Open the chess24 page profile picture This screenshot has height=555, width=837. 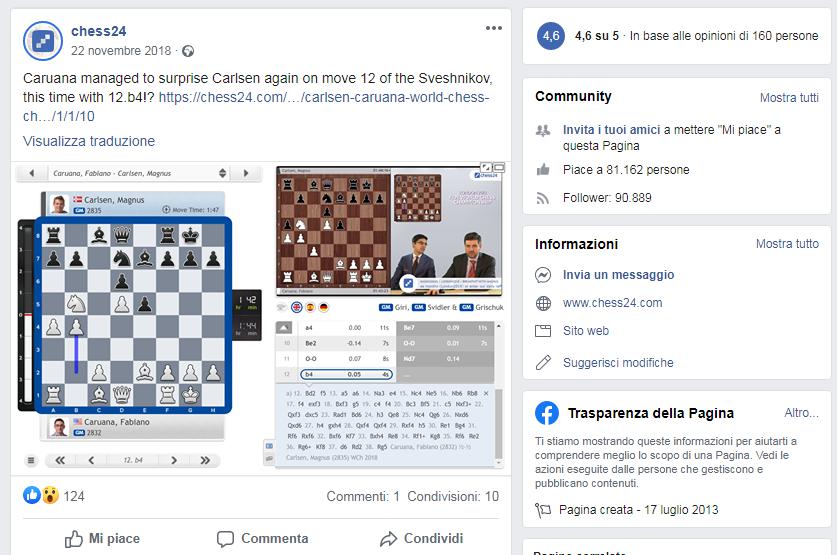43,41
